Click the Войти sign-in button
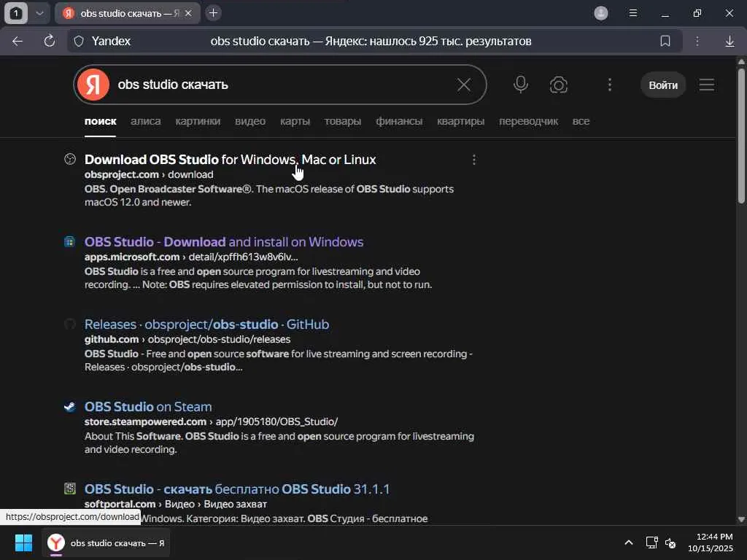This screenshot has width=747, height=560. point(662,85)
